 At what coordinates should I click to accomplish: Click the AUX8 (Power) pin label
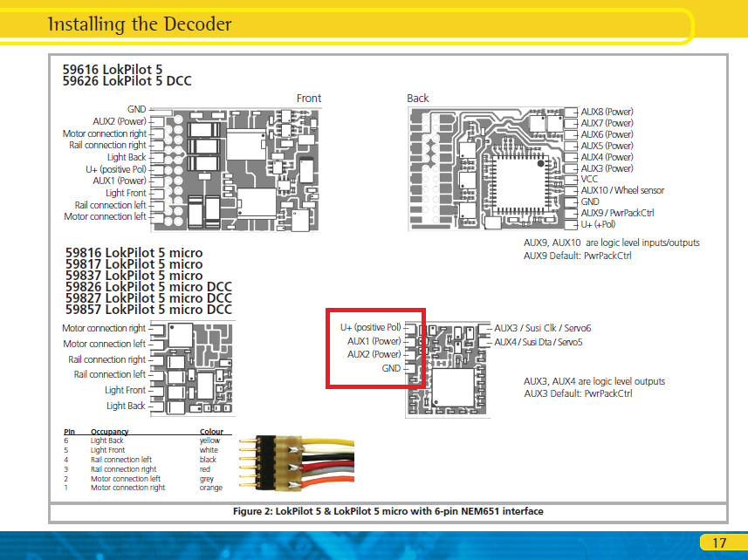click(607, 112)
